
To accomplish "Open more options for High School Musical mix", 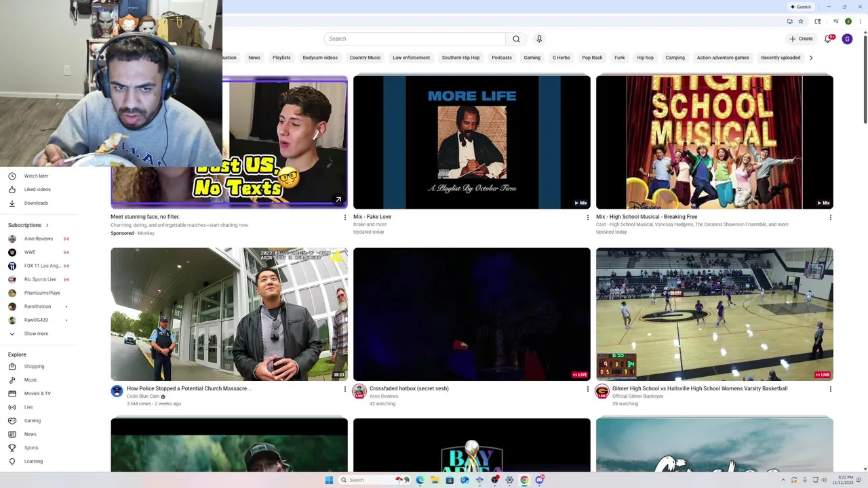I will (x=830, y=217).
